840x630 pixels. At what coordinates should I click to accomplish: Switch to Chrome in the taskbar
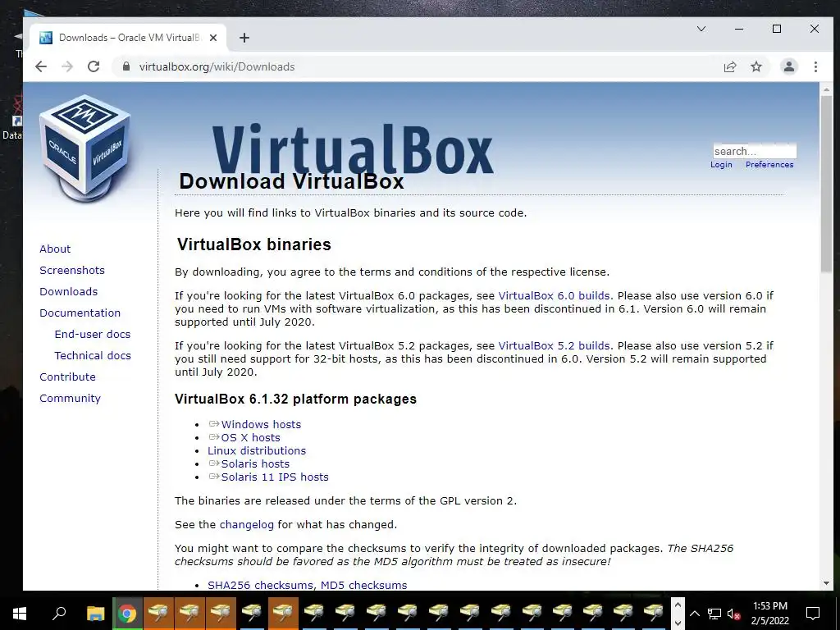pyautogui.click(x=127, y=614)
